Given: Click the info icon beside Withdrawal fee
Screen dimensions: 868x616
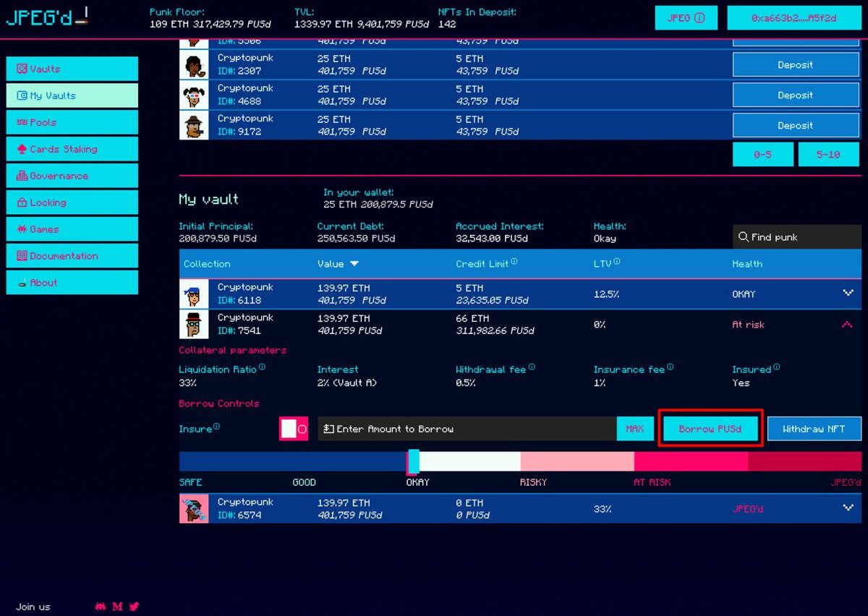Looking at the screenshot, I should [x=532, y=367].
